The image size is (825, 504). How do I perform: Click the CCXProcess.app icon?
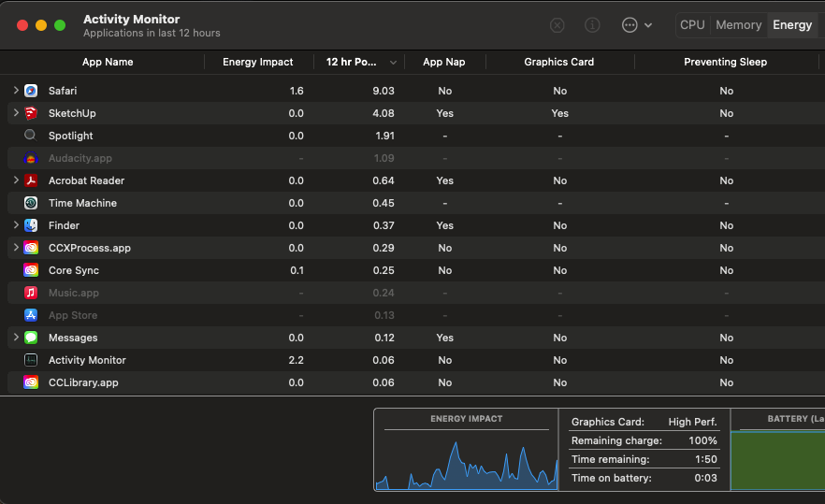pyautogui.click(x=31, y=248)
